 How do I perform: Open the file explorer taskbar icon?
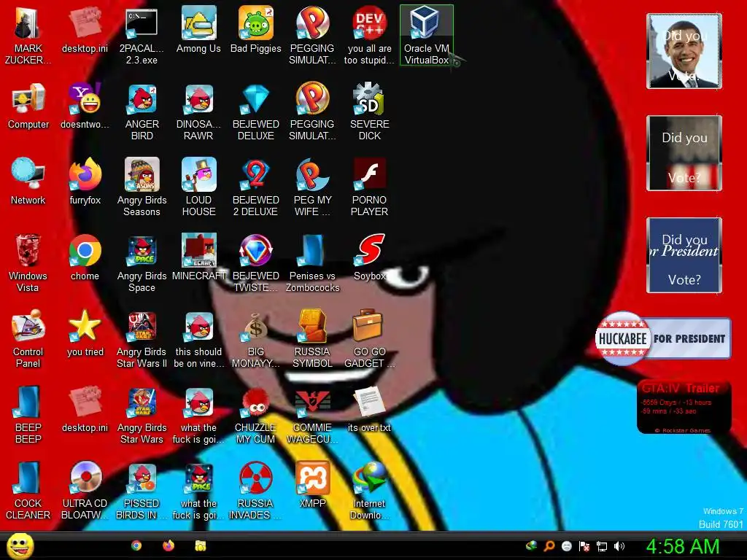(x=200, y=545)
